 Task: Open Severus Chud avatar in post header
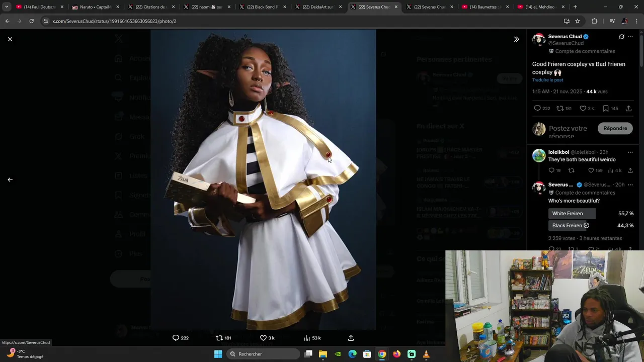pyautogui.click(x=539, y=40)
